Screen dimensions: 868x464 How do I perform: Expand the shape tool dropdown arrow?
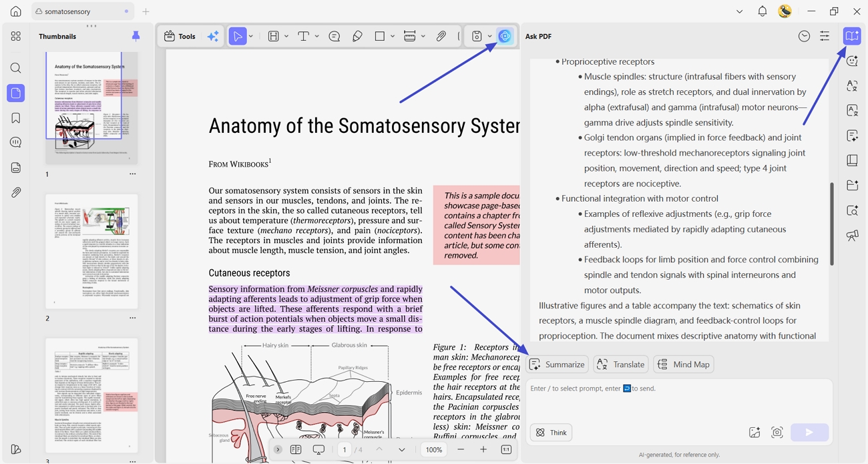click(393, 37)
